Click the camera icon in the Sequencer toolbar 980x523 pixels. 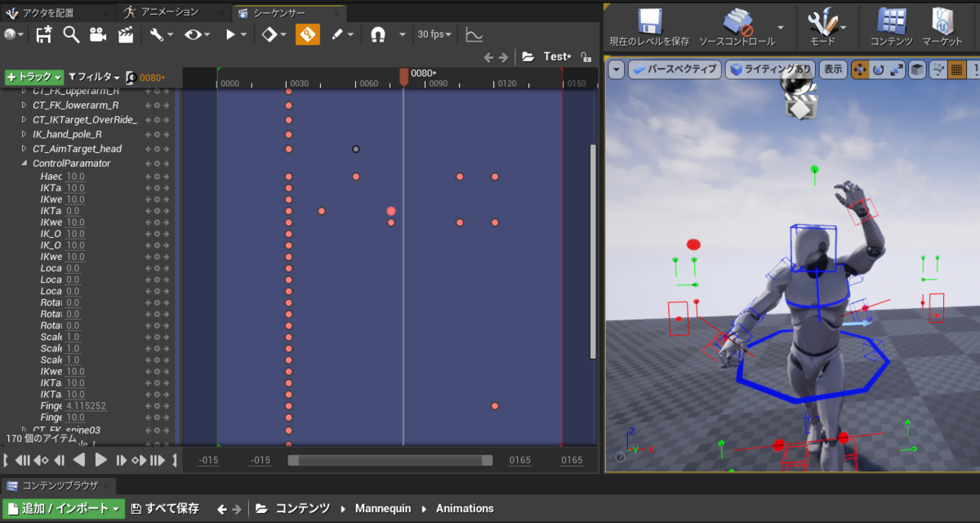click(x=98, y=34)
